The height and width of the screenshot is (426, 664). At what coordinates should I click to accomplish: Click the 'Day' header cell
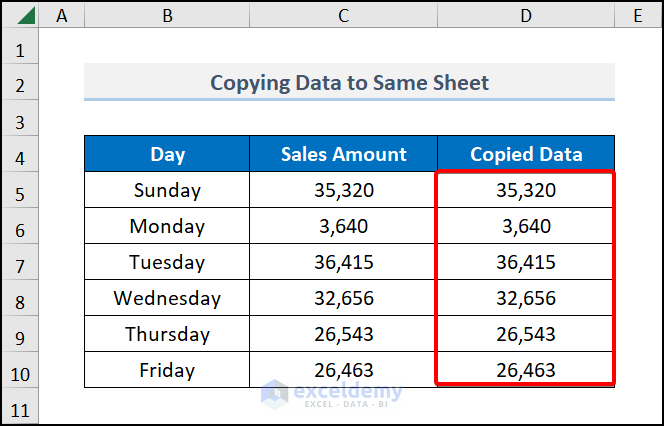[167, 154]
